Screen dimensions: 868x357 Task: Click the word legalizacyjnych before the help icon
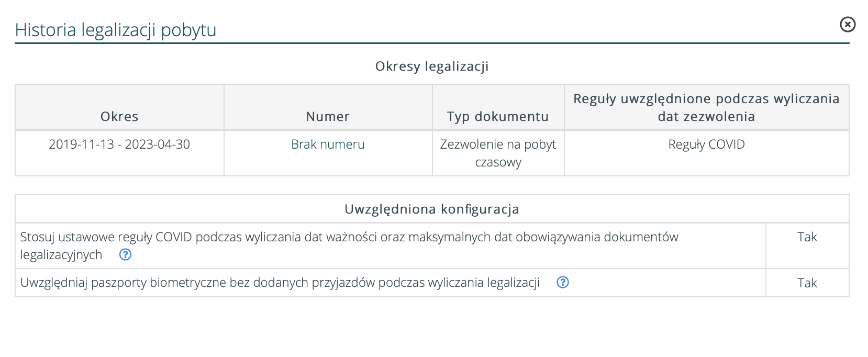tap(61, 255)
